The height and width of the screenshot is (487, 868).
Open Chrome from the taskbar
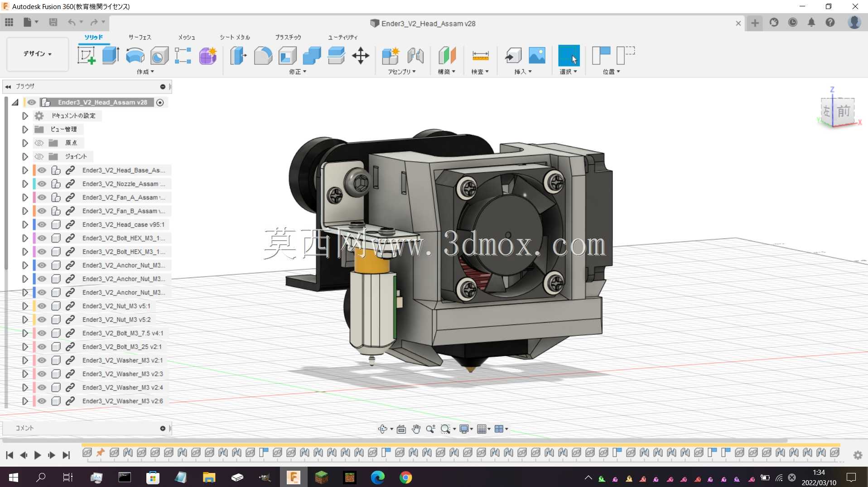pyautogui.click(x=406, y=477)
